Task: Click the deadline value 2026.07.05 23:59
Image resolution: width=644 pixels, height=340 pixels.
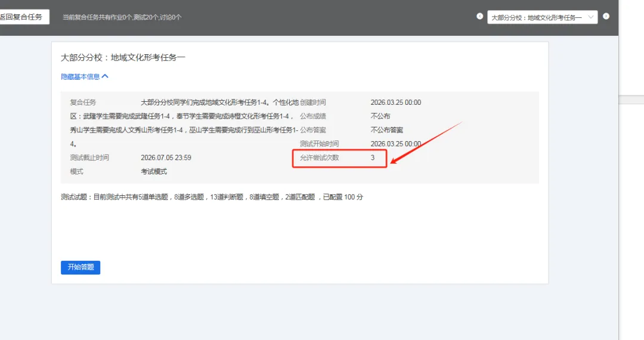Action: (166, 158)
